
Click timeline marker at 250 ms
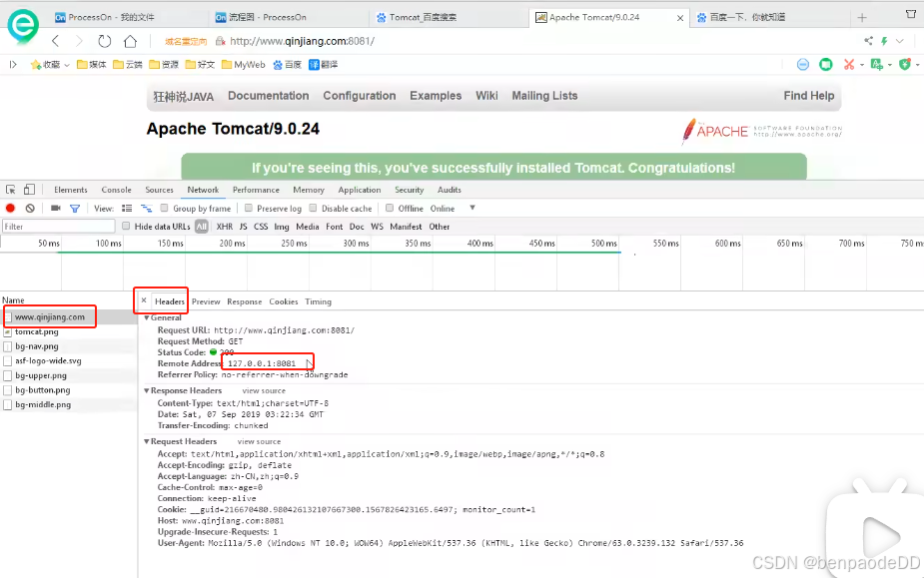pos(294,244)
